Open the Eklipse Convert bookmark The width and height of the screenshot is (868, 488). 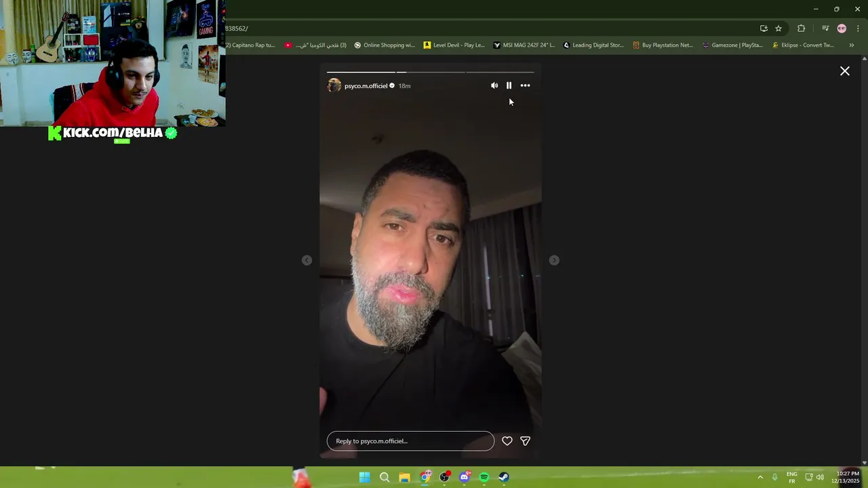(804, 45)
